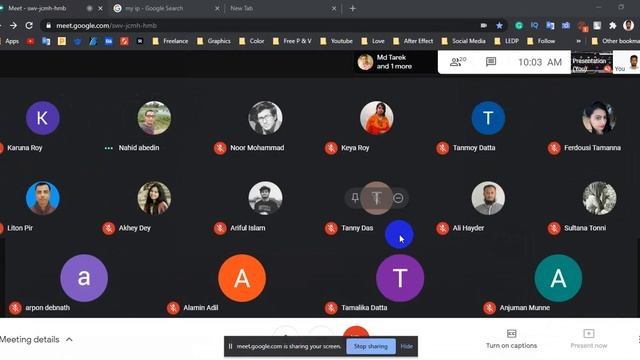
Task: Click Keya Roy's profile picture
Action: point(377,118)
